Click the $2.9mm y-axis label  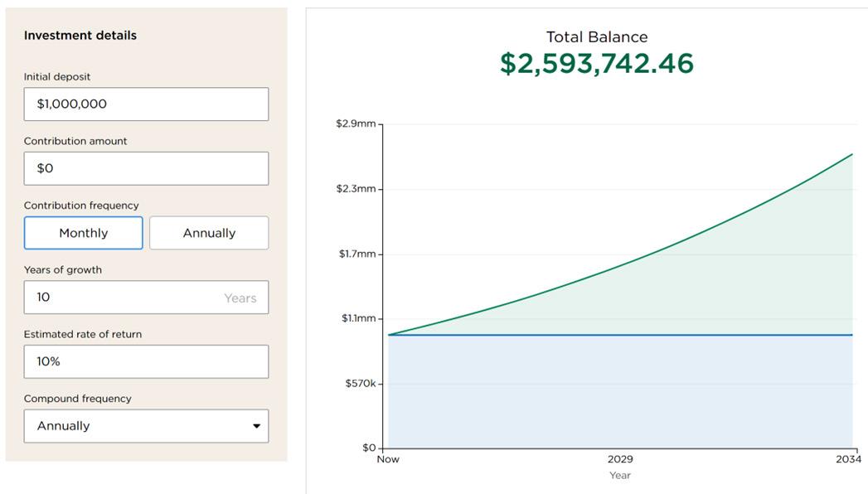point(356,124)
